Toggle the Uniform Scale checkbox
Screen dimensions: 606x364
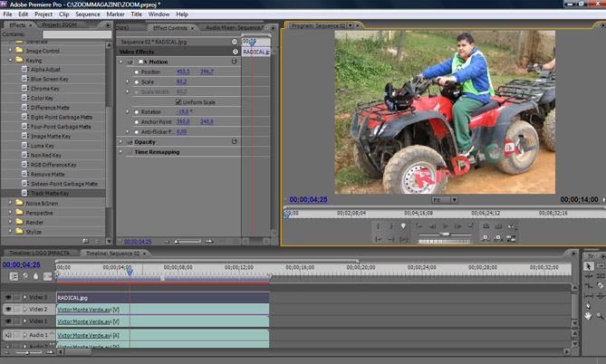tap(178, 102)
